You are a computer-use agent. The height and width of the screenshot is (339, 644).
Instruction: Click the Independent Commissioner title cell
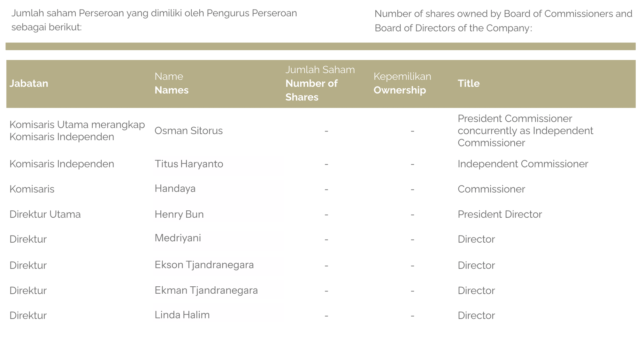coord(523,164)
